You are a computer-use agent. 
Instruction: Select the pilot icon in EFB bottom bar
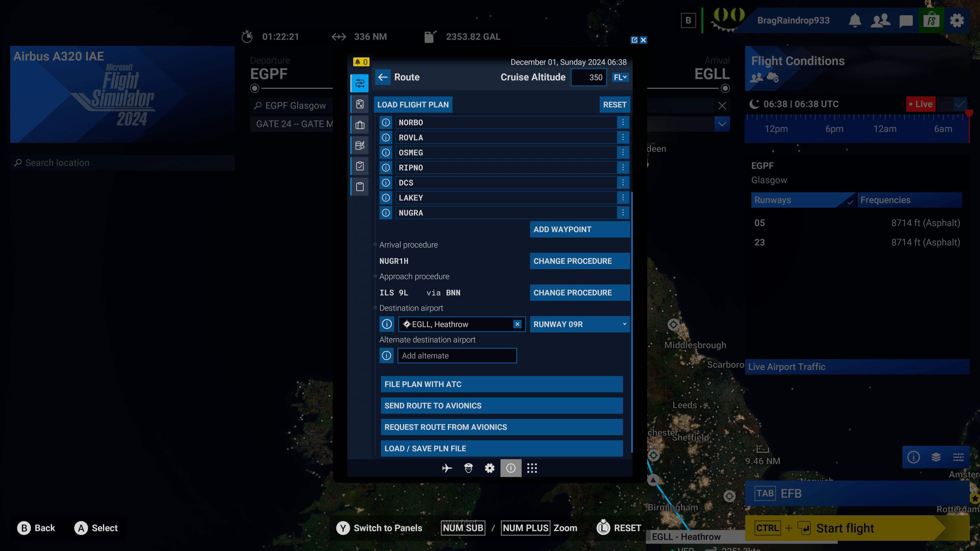point(468,468)
